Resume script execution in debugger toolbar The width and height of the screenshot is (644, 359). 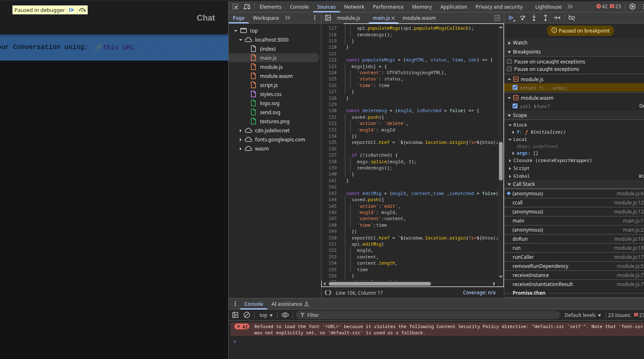point(511,18)
